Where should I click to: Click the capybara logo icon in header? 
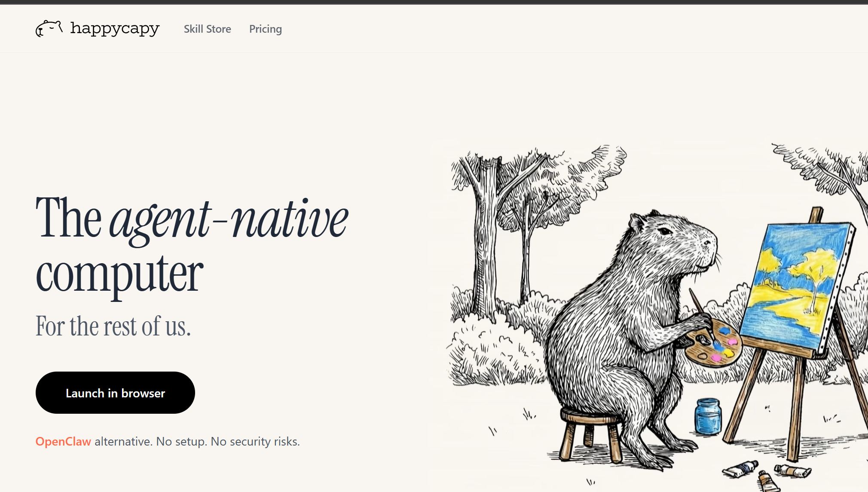[49, 28]
